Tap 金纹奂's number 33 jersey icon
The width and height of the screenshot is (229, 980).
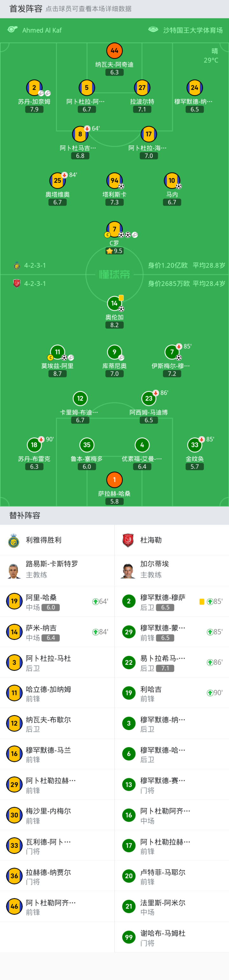tap(194, 445)
